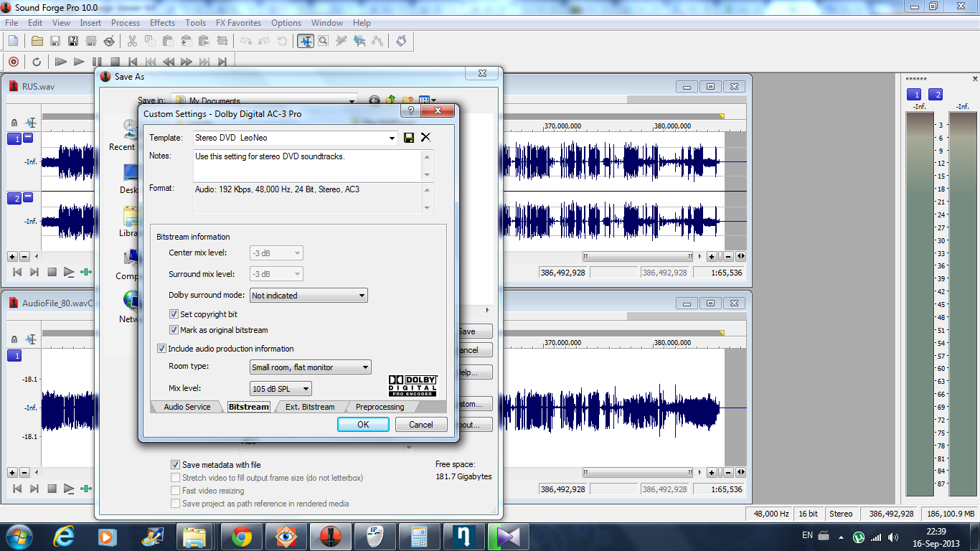This screenshot has width=980, height=551.
Task: Click the Notes text field
Action: click(307, 166)
